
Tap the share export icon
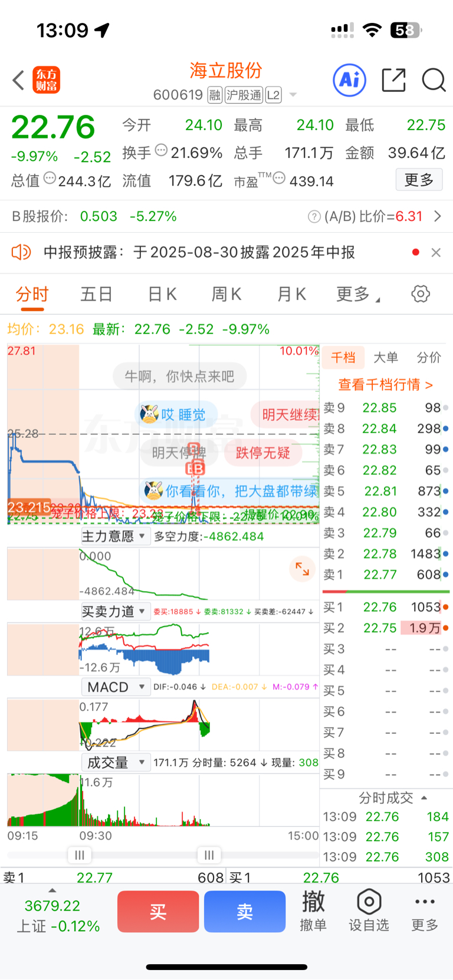pyautogui.click(x=393, y=80)
